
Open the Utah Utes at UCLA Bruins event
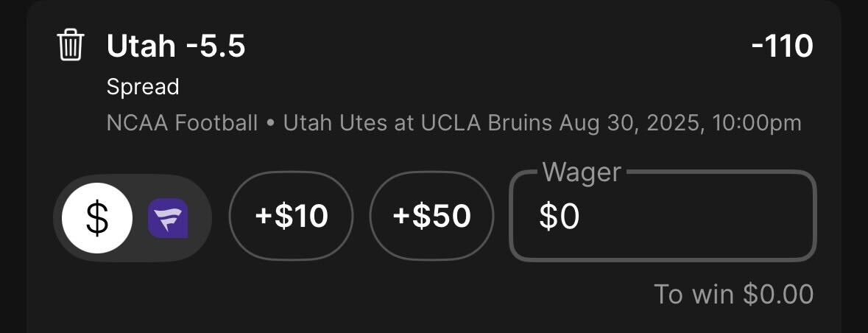click(x=418, y=123)
